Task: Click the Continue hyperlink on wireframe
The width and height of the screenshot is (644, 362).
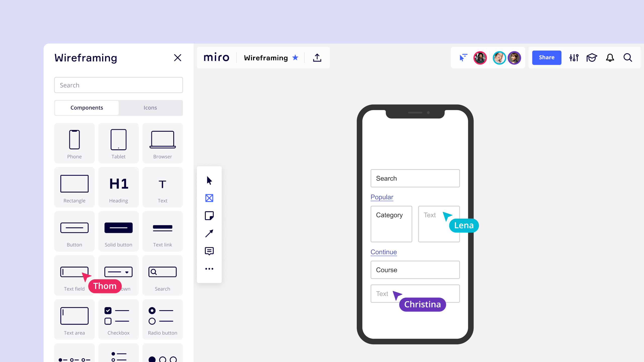Action: click(383, 252)
